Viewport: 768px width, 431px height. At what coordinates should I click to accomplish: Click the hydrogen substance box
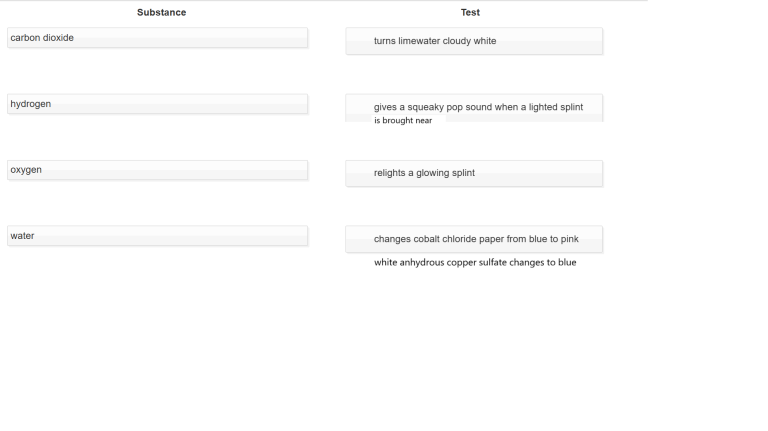[x=157, y=104]
